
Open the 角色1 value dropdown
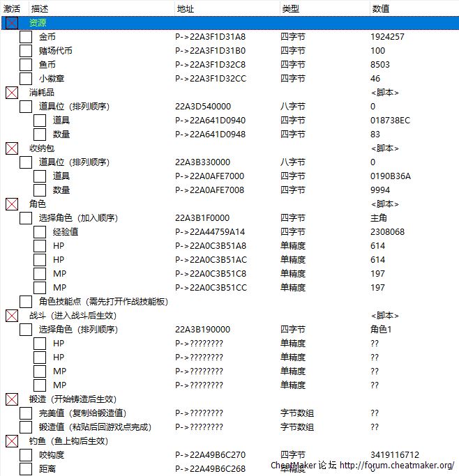(x=382, y=330)
